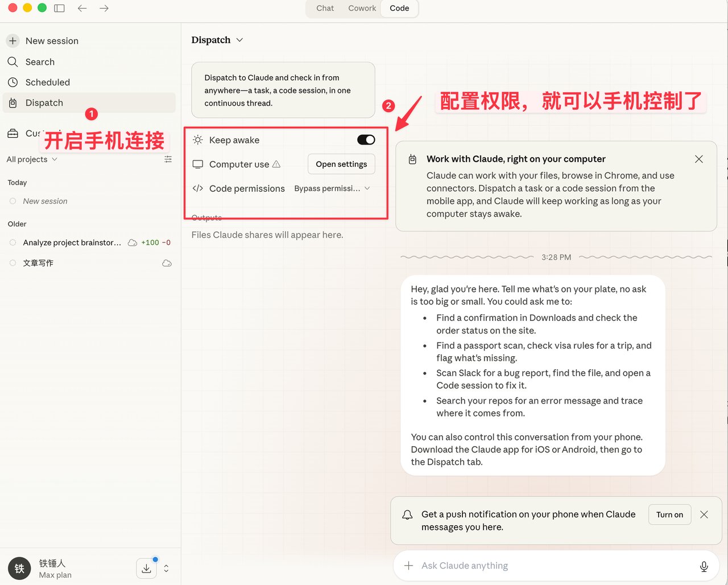Open the 文章写作 session

[90, 263]
